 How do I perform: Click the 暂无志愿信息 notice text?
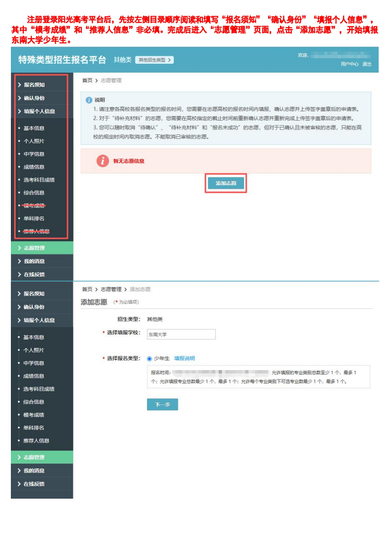(x=129, y=161)
